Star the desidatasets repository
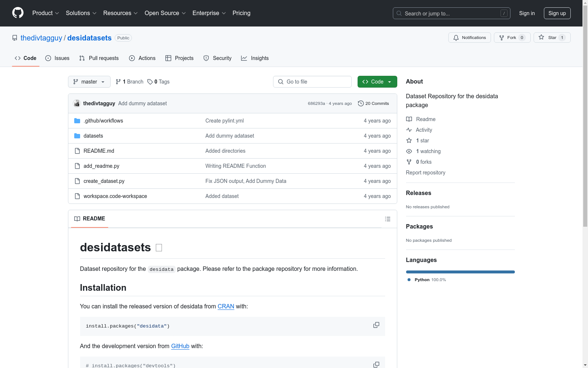588x368 pixels. pos(552,38)
